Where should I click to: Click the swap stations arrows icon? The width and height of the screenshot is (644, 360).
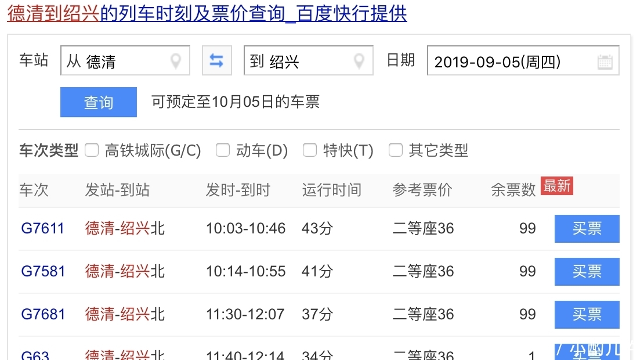pyautogui.click(x=216, y=60)
